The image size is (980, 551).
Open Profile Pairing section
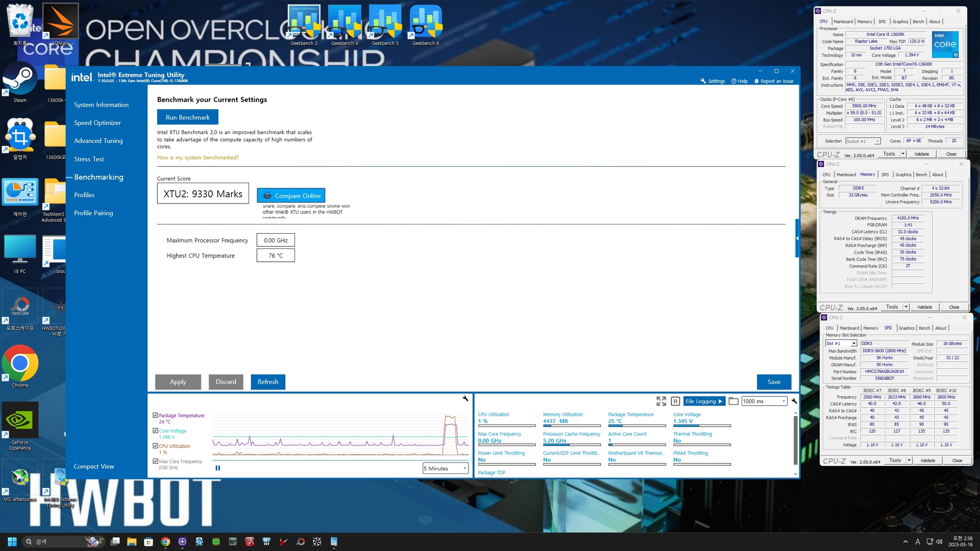point(93,213)
